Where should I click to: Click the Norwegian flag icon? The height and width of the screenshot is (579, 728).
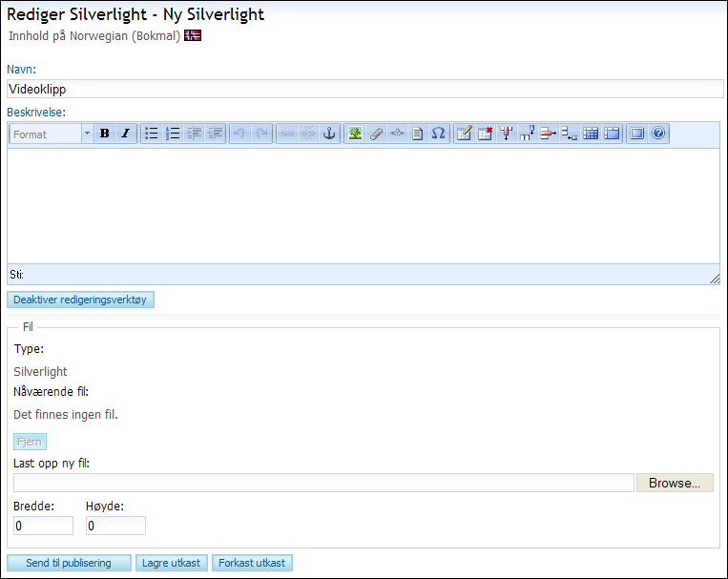pyautogui.click(x=193, y=35)
